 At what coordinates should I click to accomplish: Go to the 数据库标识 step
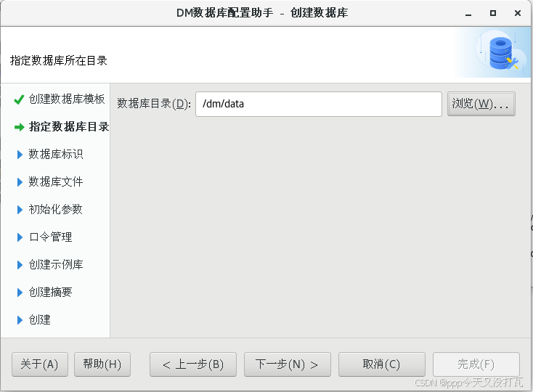[x=56, y=154]
